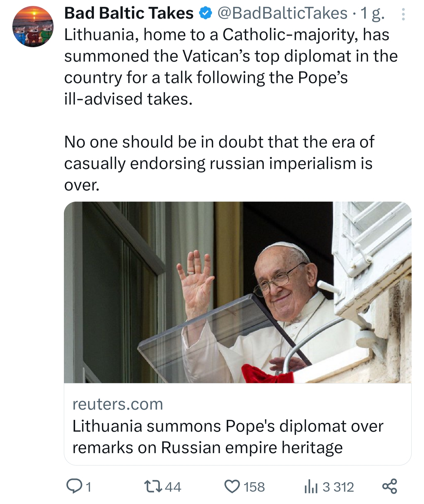Tap the blue verified badge
Image resolution: width=424 pixels, height=504 pixels.
pos(206,14)
